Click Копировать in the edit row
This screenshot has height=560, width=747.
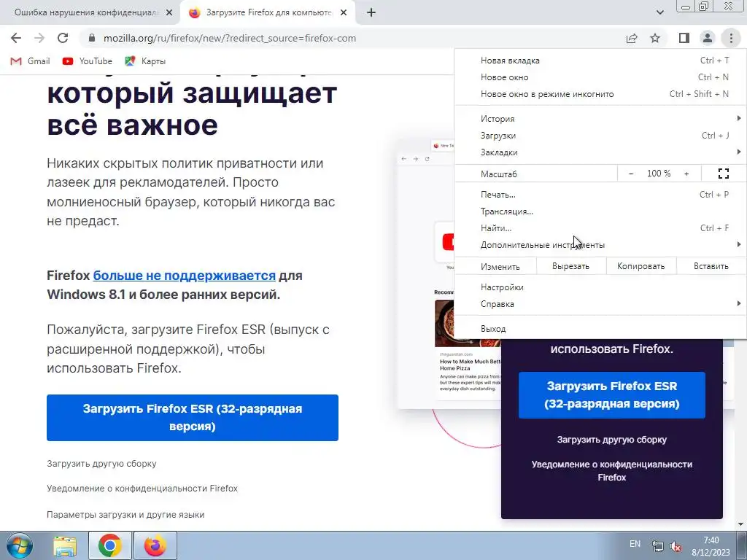[640, 266]
